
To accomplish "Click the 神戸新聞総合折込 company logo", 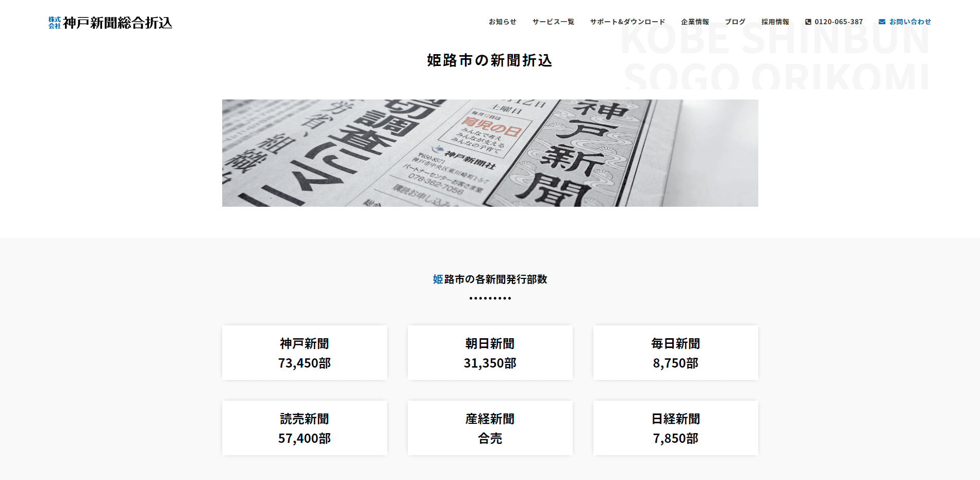I will coord(110,23).
